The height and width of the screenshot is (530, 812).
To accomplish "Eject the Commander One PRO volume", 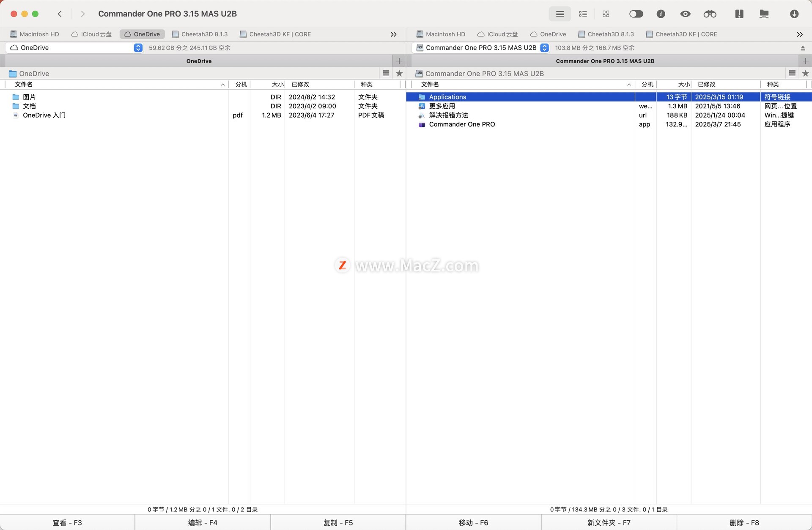I will [803, 48].
